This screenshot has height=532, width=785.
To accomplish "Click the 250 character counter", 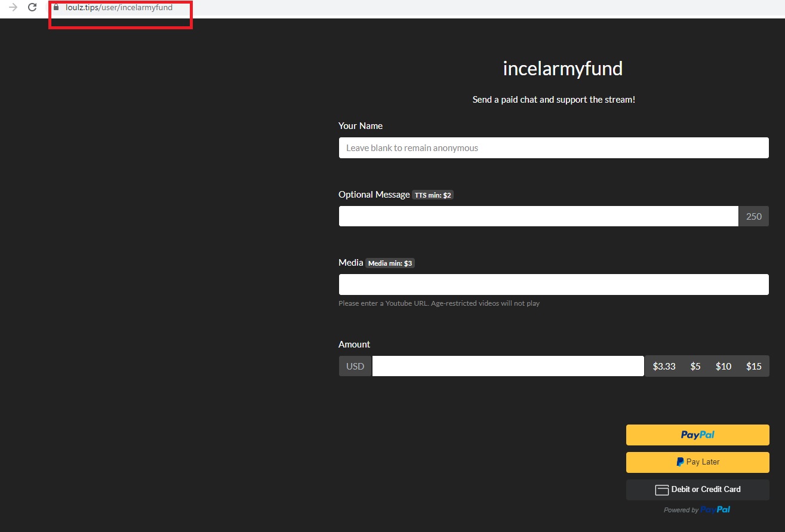I will tap(754, 216).
